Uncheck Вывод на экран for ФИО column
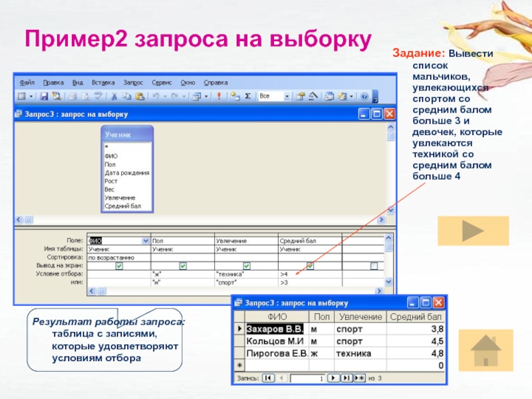This screenshot has width=532, height=399. tap(119, 266)
